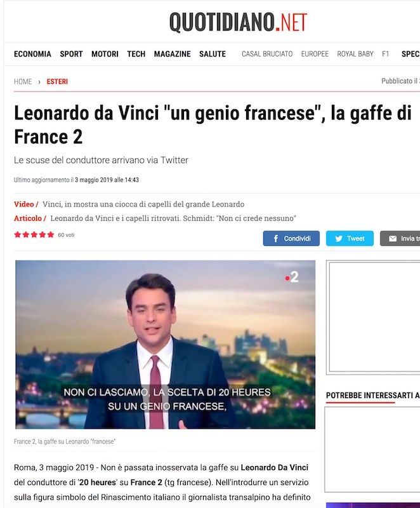Click the envelope email icon
Viewport: 420px width, 508px height.
[x=393, y=239]
